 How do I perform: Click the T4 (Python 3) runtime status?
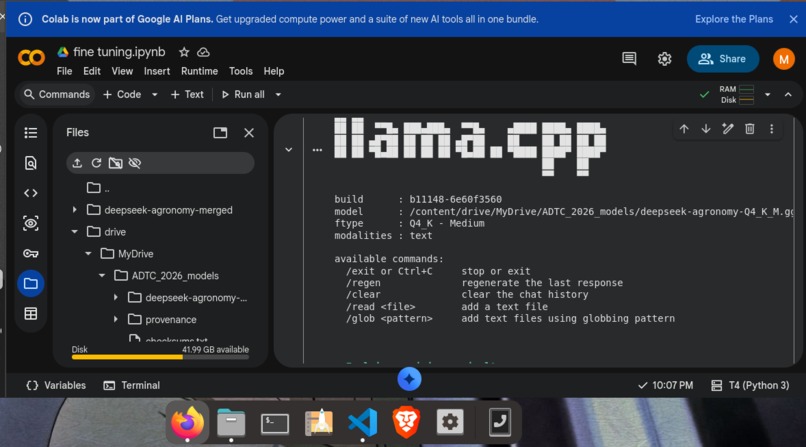pos(750,385)
